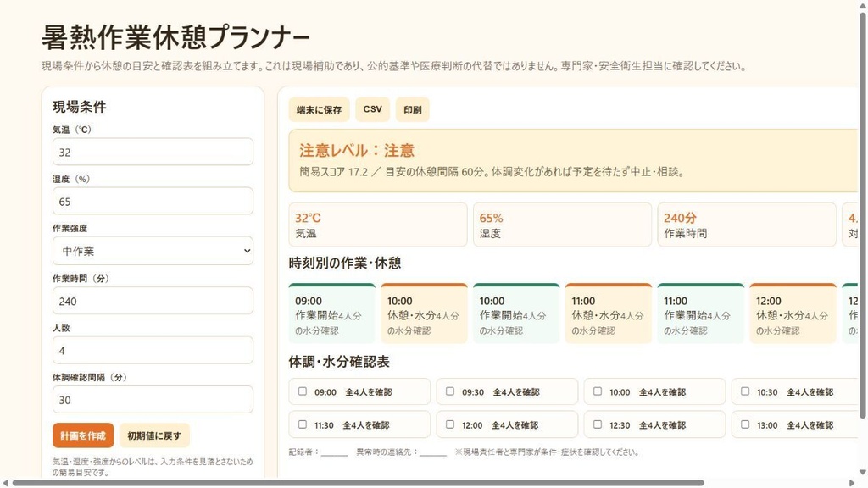This screenshot has height=488, width=868.
Task: Toggle the 13:00 全4人を確認 checkbox
Action: coord(745,424)
